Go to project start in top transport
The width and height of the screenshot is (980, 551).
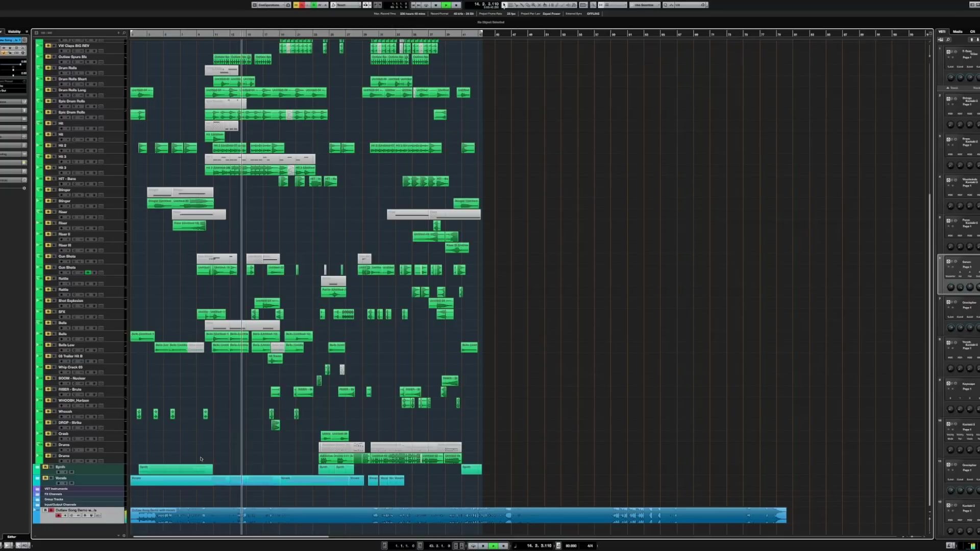pyautogui.click(x=413, y=5)
